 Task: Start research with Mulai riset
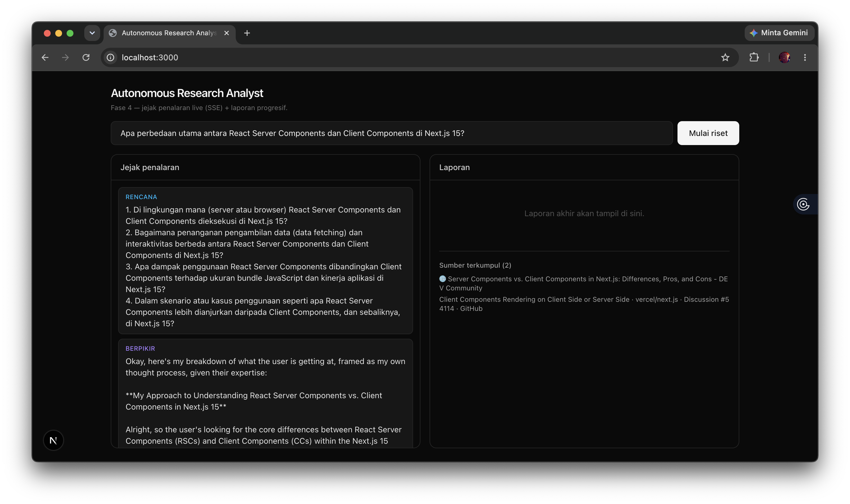coord(708,133)
